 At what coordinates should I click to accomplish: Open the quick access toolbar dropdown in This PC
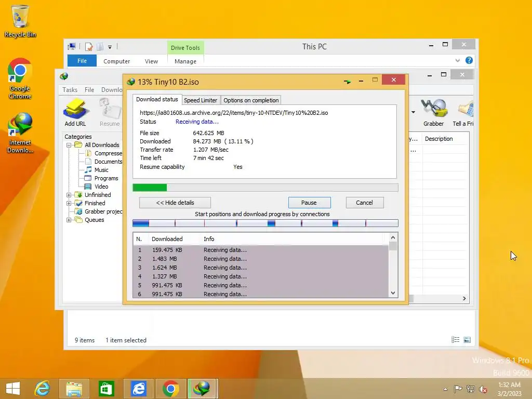coord(110,47)
